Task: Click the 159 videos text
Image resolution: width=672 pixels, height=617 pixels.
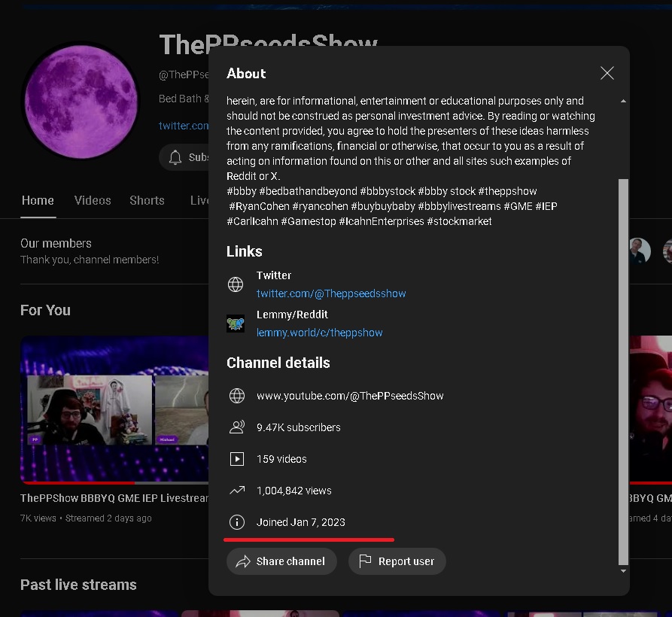Action: pos(281,459)
